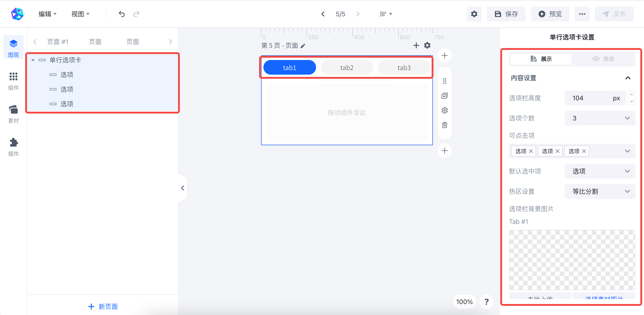Open the 默认选中项 dropdown
Screen dimensions: 644x315
pos(600,171)
